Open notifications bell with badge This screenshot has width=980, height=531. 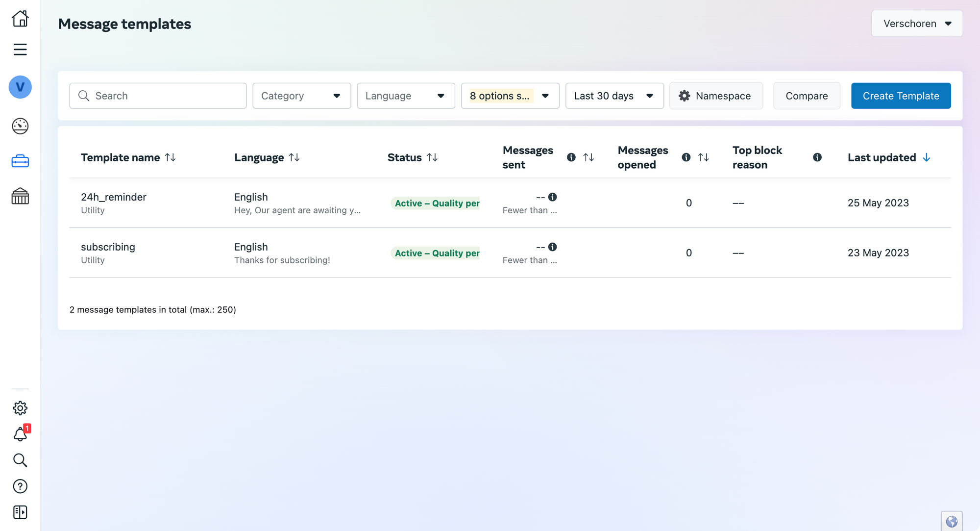click(x=20, y=434)
